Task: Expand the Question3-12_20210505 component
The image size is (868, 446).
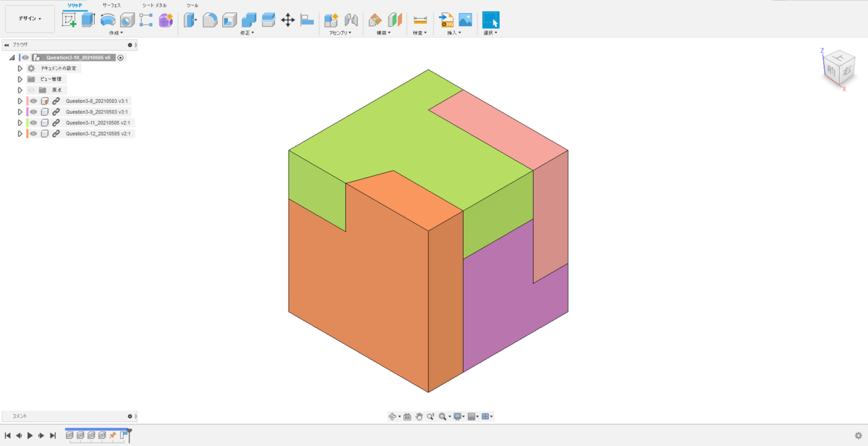Action: point(20,133)
